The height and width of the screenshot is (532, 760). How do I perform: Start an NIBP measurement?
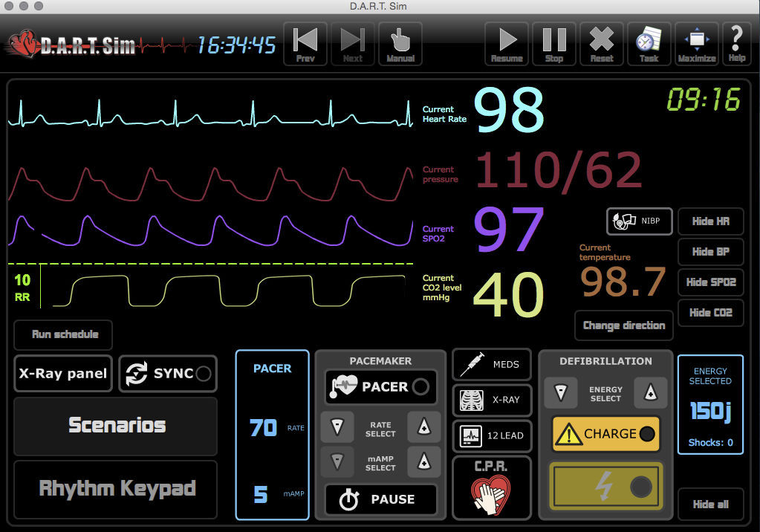point(639,221)
